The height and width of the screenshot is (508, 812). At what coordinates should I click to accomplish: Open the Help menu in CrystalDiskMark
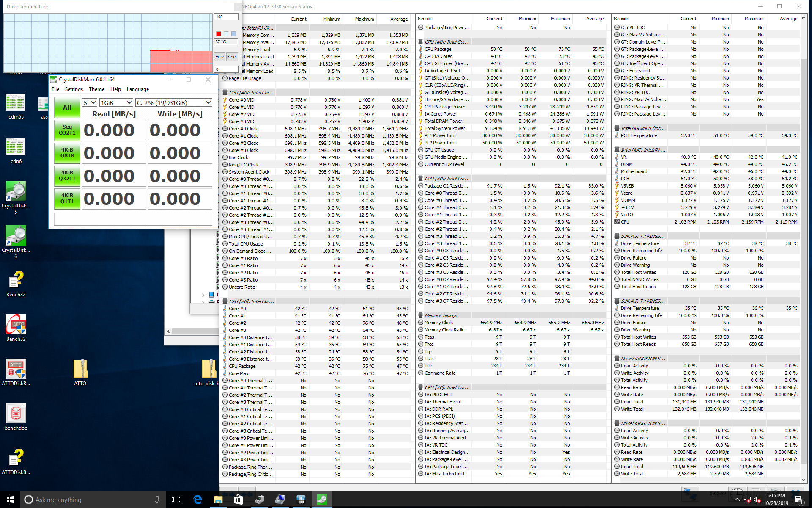coord(115,89)
